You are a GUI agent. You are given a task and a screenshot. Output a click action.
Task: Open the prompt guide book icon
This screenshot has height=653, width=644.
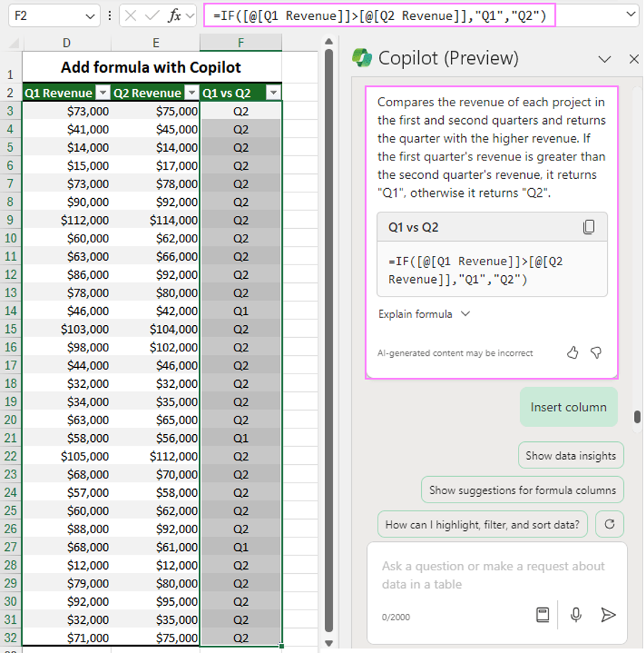tap(543, 615)
